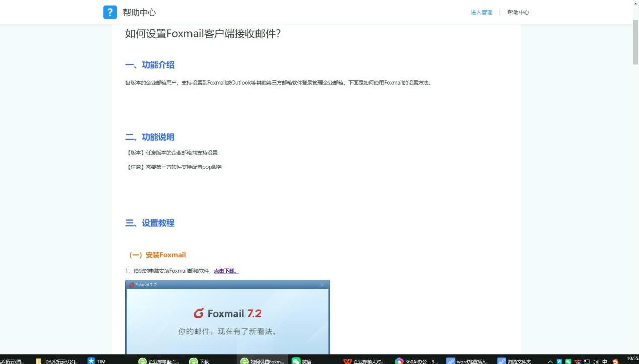
Task: Open the 进入管理 link in header
Action: 481,13
